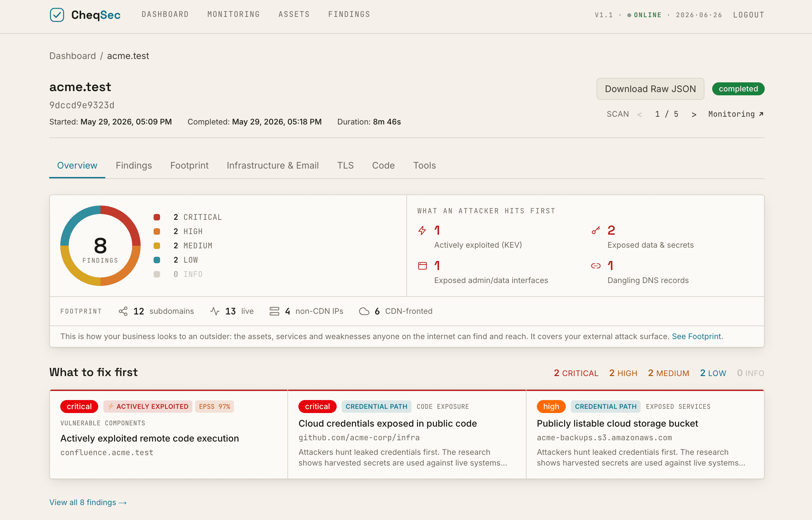
Task: Click the green online status dot
Action: pyautogui.click(x=629, y=15)
